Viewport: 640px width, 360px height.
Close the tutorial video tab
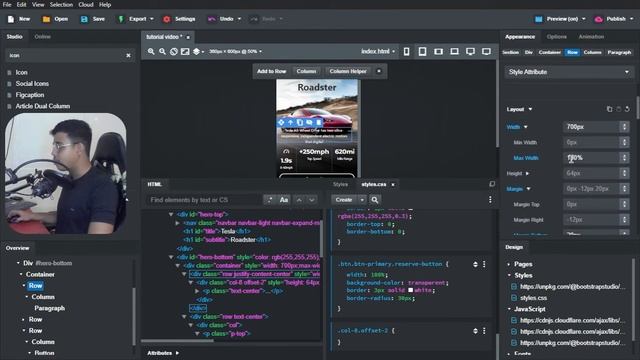pyautogui.click(x=188, y=37)
